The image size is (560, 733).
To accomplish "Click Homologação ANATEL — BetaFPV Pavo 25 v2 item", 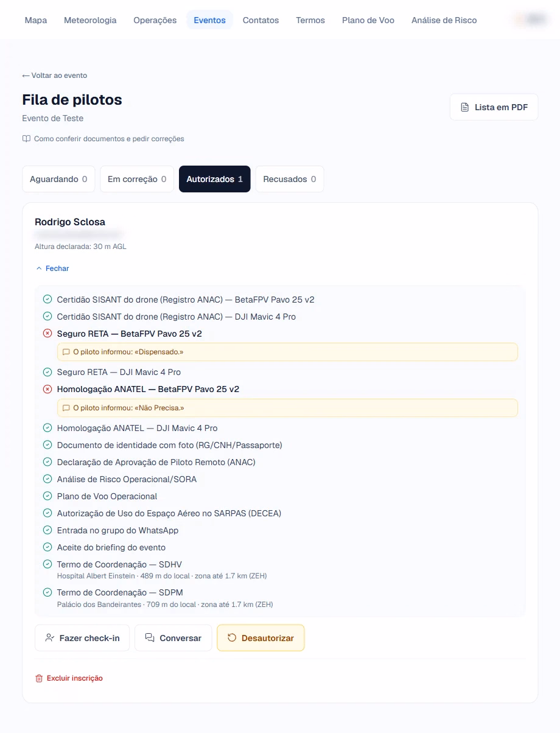I will click(x=148, y=389).
